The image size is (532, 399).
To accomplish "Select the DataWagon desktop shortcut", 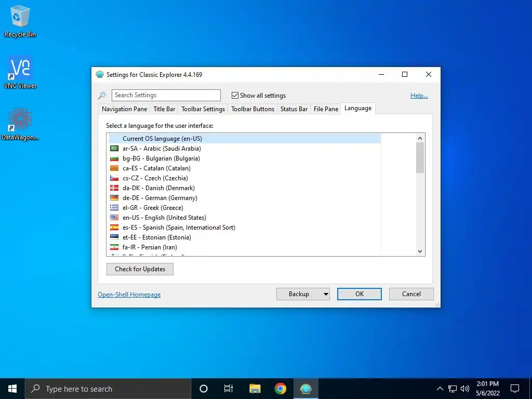I will click(x=20, y=124).
